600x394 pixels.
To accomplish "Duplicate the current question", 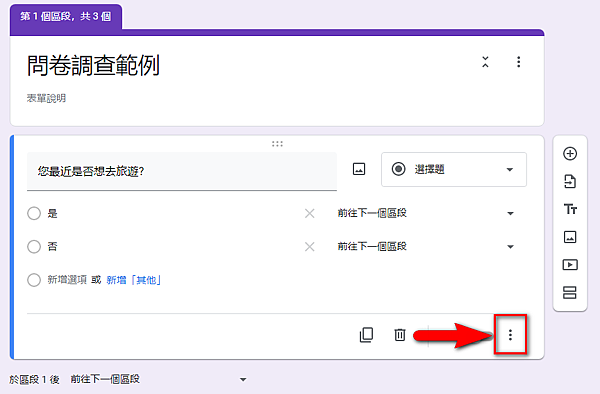I will (x=366, y=335).
